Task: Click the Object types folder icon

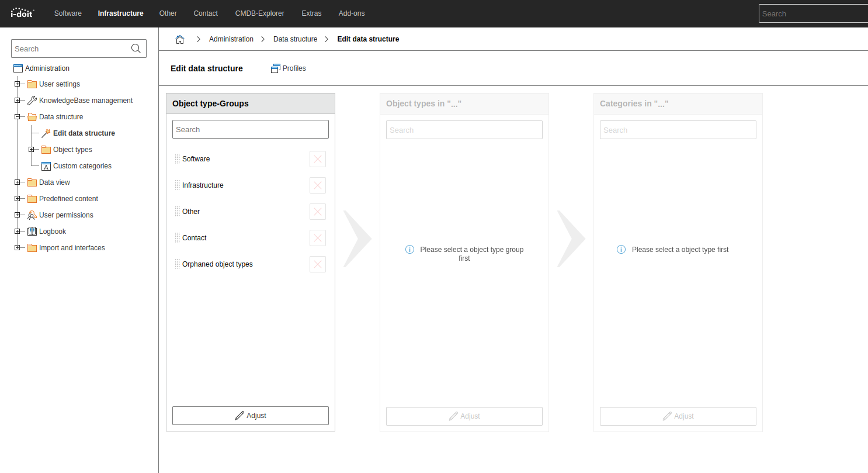Action: point(46,150)
